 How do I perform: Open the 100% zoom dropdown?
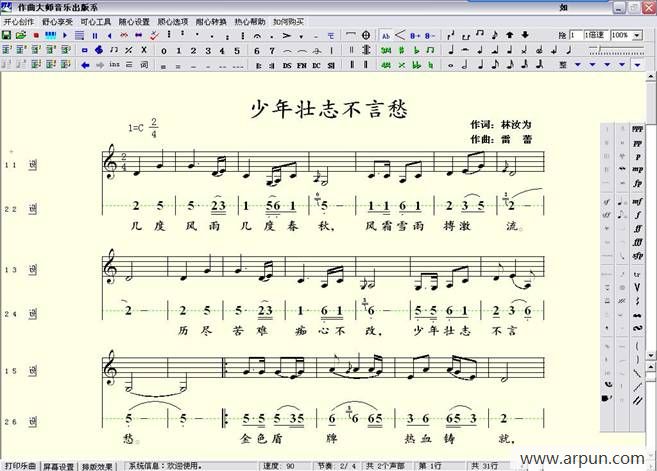coord(638,35)
